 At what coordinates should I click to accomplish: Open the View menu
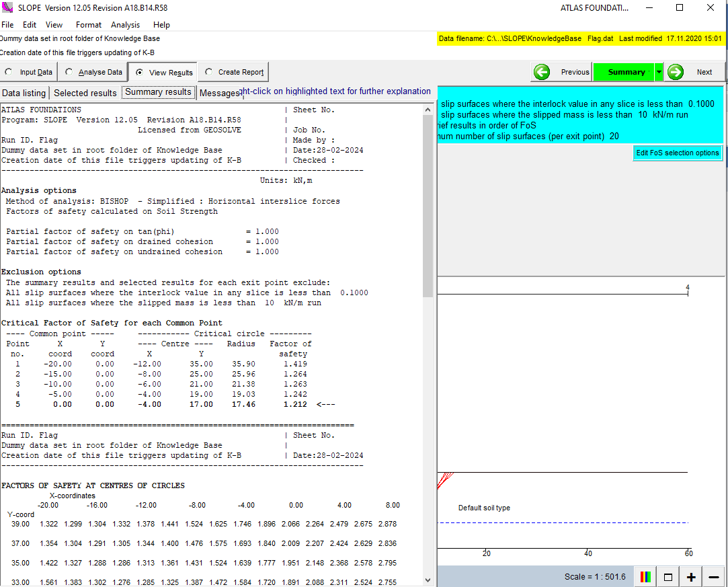54,25
